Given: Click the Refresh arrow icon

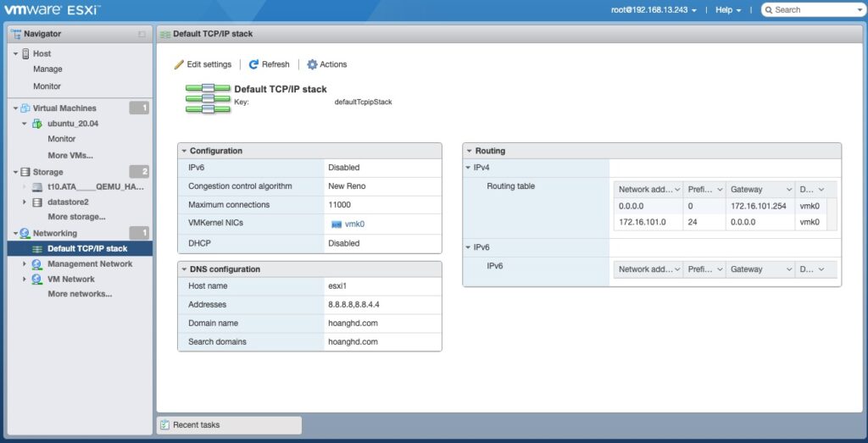Looking at the screenshot, I should (x=253, y=64).
